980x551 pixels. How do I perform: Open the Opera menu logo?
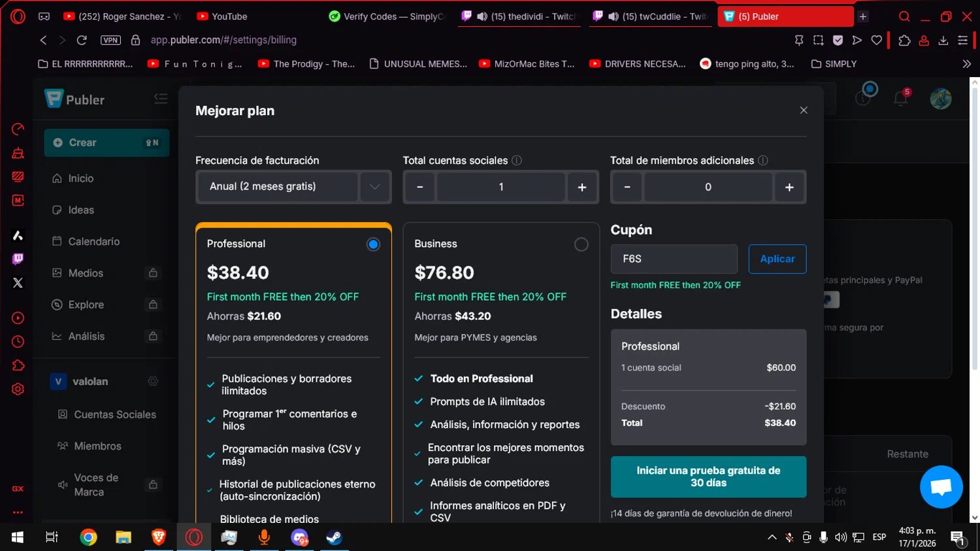pos(18,16)
